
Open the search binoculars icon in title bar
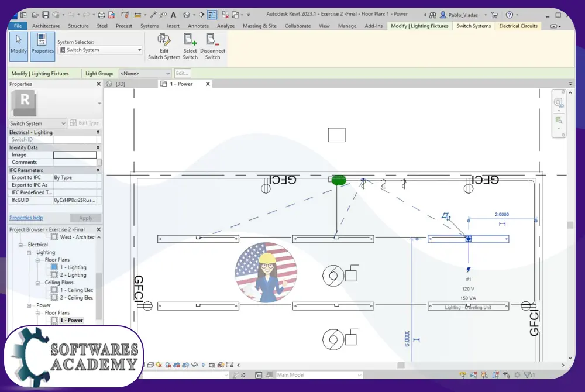433,15
